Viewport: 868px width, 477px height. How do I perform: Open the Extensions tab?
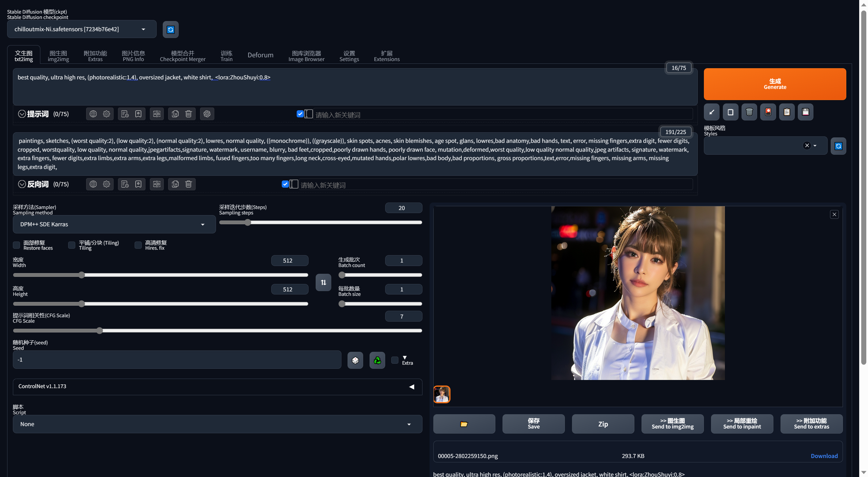[387, 56]
